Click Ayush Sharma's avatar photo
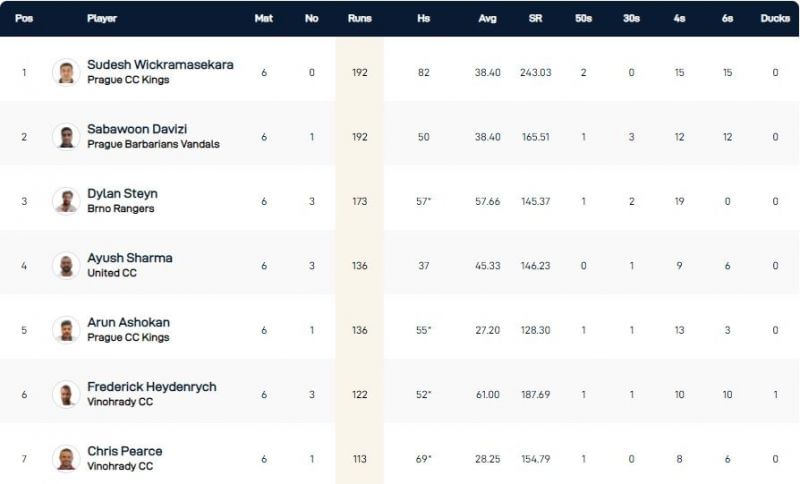The height and width of the screenshot is (484, 800). [x=66, y=265]
